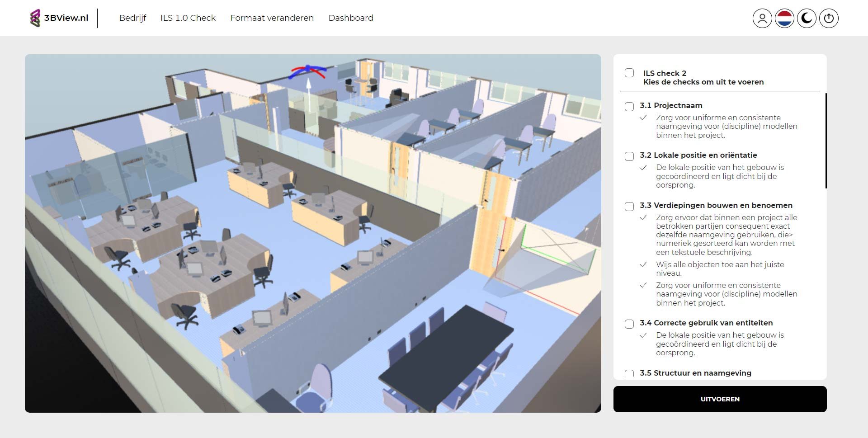Check the 3.5 Structuur en naamgeving box
This screenshot has height=438, width=868.
click(x=629, y=373)
